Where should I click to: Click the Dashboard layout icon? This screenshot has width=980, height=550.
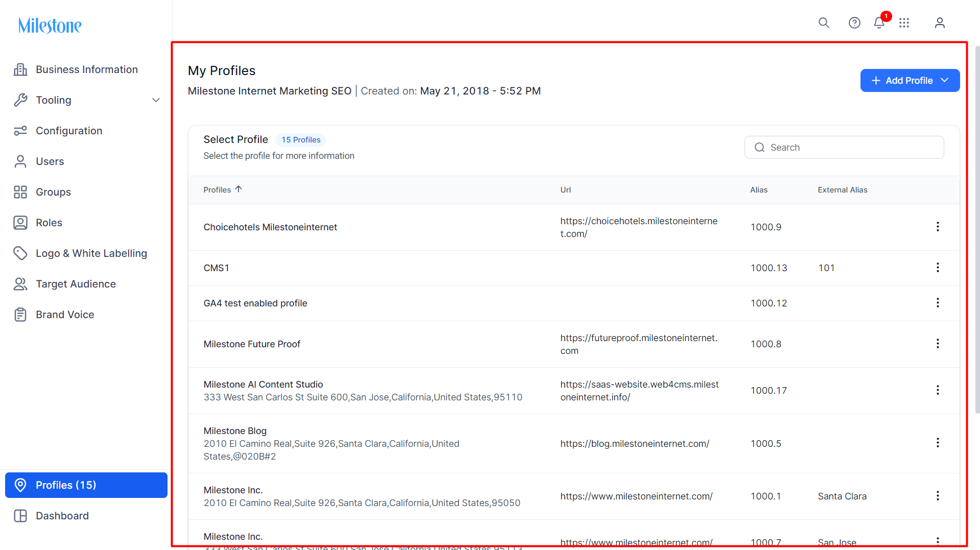(x=20, y=516)
